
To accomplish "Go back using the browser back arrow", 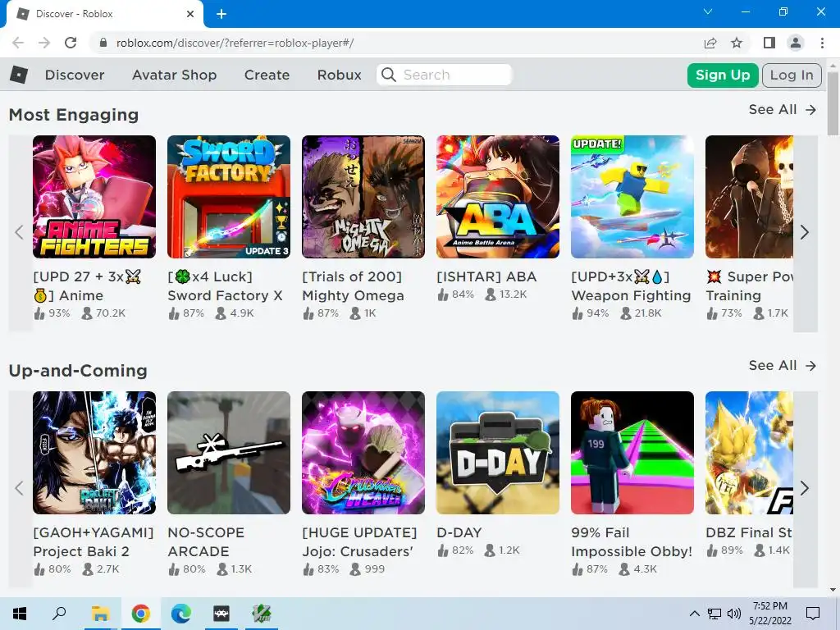I will pos(18,43).
